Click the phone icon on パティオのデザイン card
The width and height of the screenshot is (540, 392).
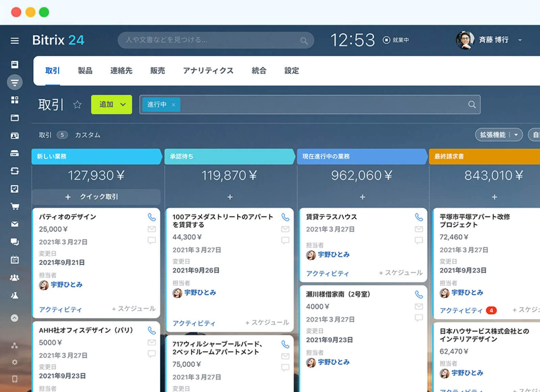click(152, 217)
